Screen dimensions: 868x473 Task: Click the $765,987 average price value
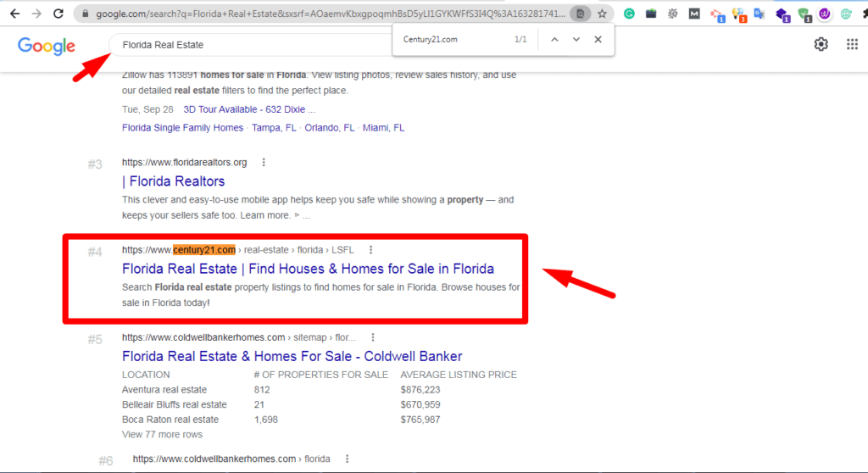point(420,420)
